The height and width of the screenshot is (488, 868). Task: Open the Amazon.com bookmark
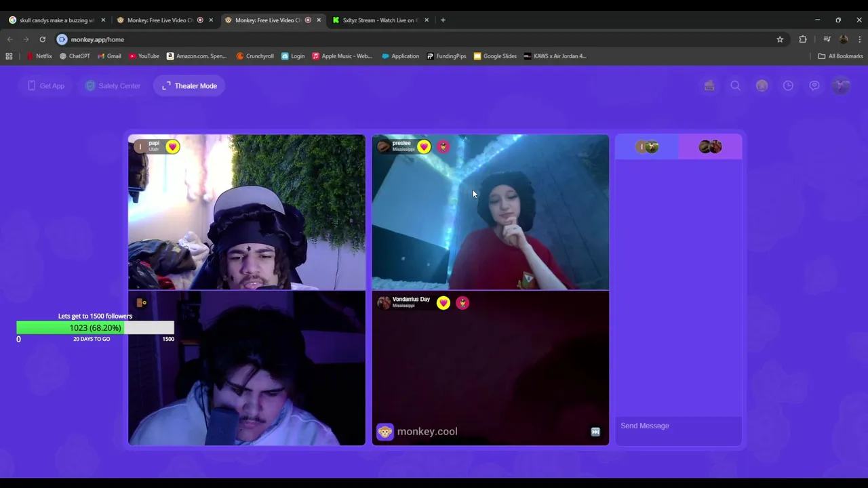(x=197, y=56)
